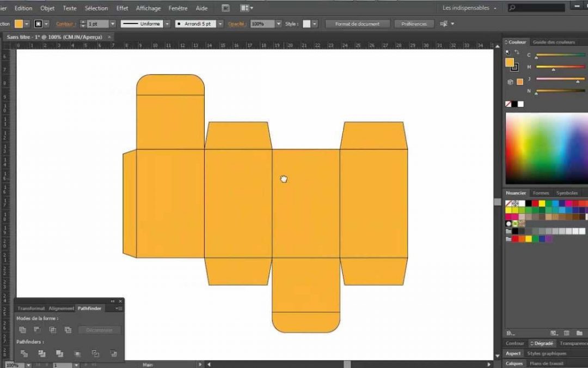588x368 pixels.
Task: Select the None swatch in Couleur panel
Action: point(509,104)
